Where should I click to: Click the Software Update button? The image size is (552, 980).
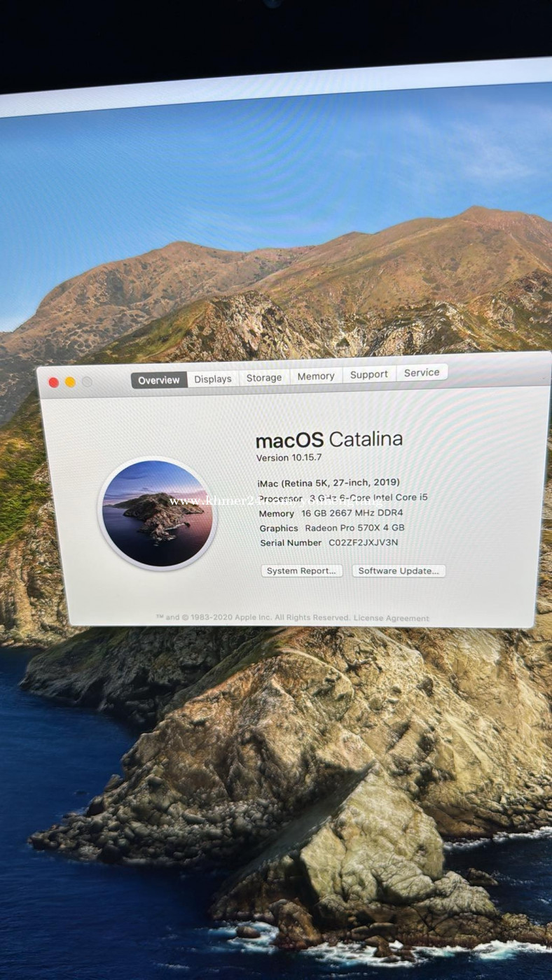pos(399,570)
